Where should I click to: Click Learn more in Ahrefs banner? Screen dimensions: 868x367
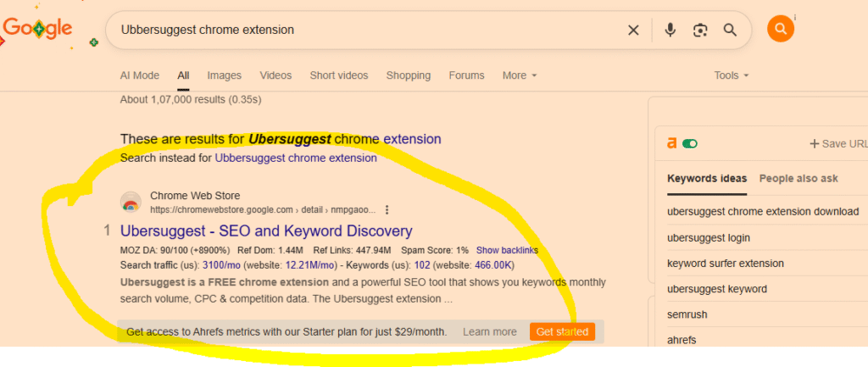489,331
